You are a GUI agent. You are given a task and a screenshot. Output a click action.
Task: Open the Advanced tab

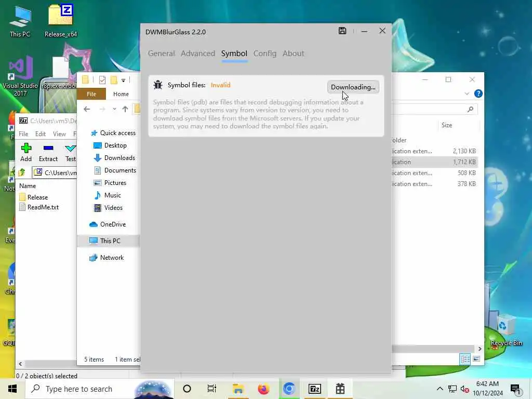(198, 54)
